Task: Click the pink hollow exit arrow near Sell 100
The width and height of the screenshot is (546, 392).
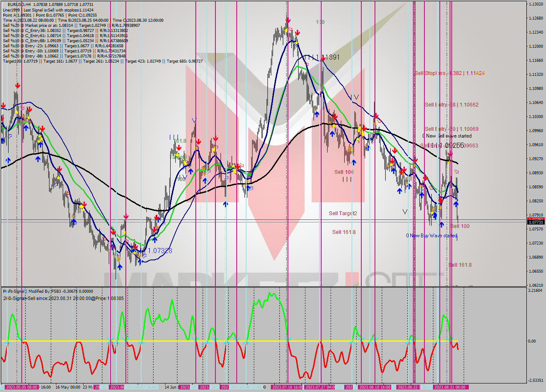Action: (x=456, y=172)
